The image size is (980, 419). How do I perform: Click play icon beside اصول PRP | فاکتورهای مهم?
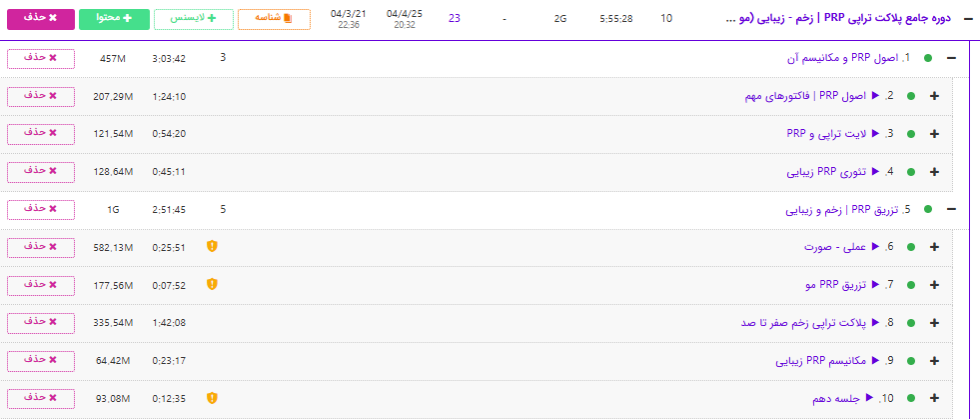[875, 96]
